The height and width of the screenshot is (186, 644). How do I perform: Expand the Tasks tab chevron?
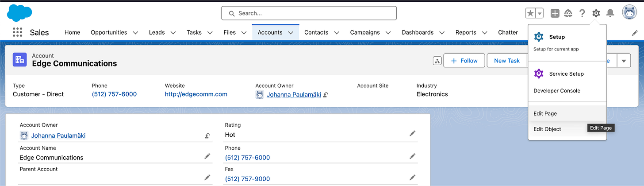210,33
